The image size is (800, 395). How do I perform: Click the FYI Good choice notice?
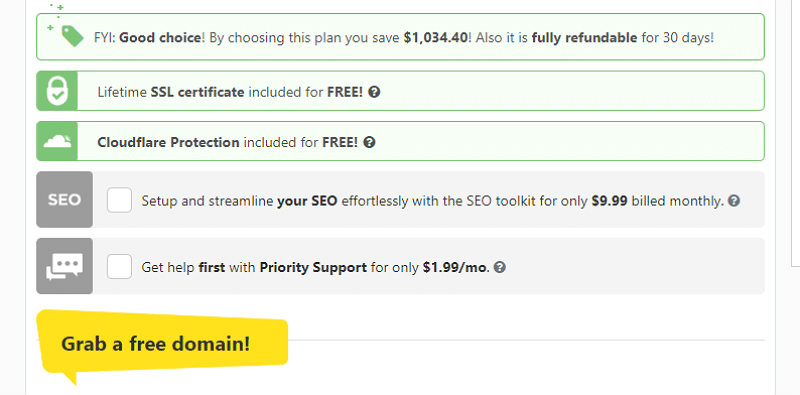tap(400, 37)
